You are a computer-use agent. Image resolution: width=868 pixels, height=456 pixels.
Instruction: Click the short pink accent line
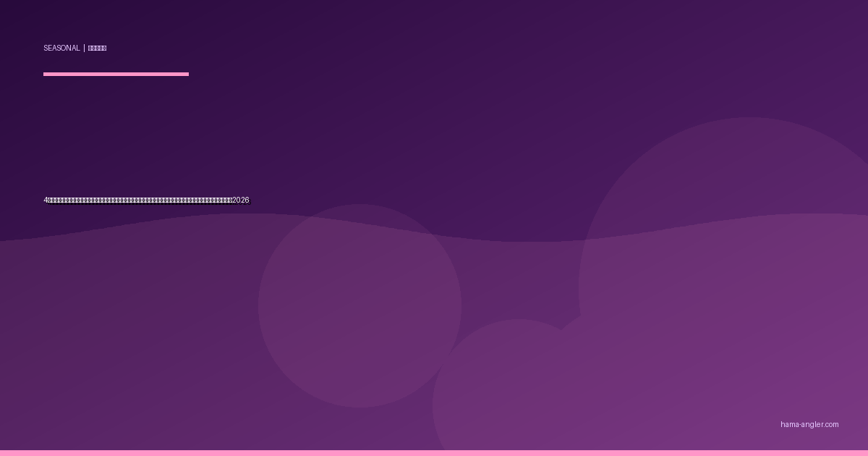[116, 74]
